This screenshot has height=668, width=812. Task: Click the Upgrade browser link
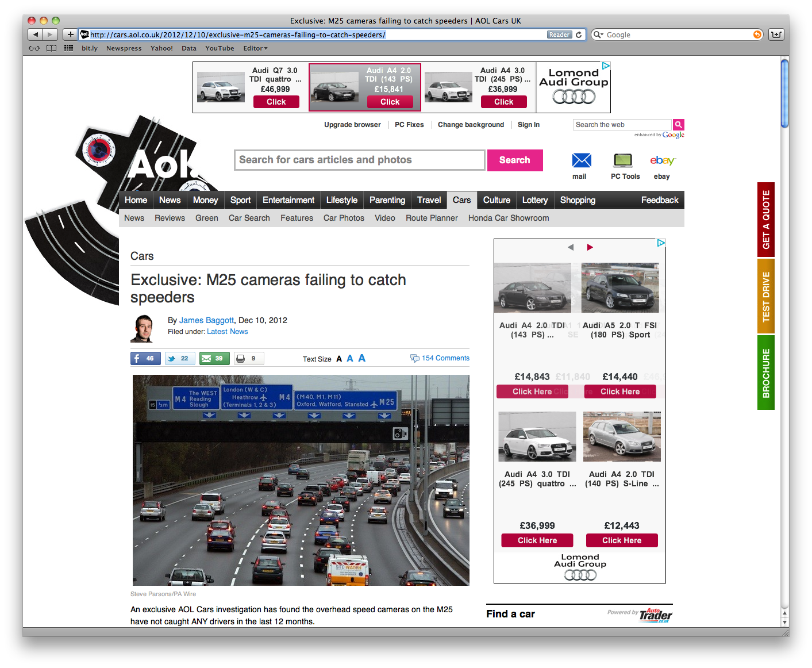[x=352, y=125]
